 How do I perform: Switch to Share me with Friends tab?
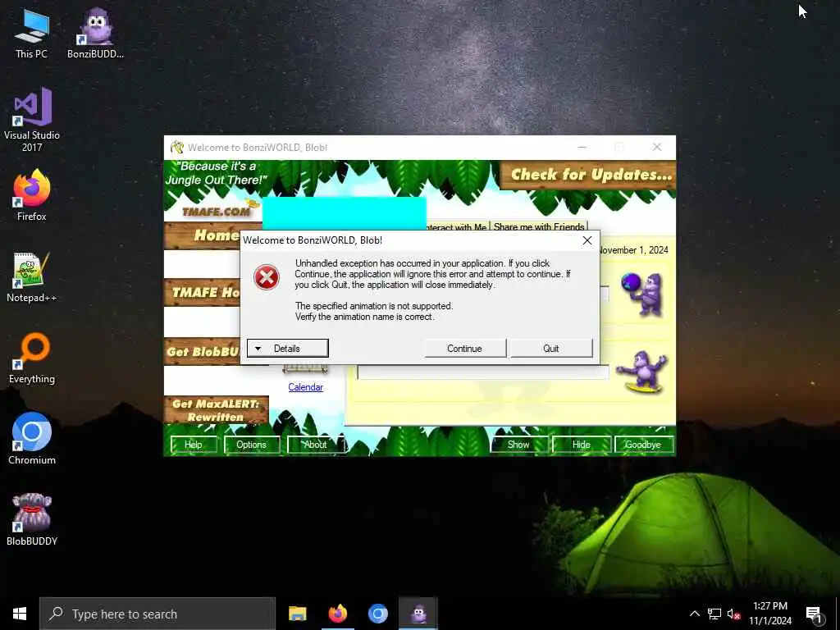pyautogui.click(x=538, y=226)
